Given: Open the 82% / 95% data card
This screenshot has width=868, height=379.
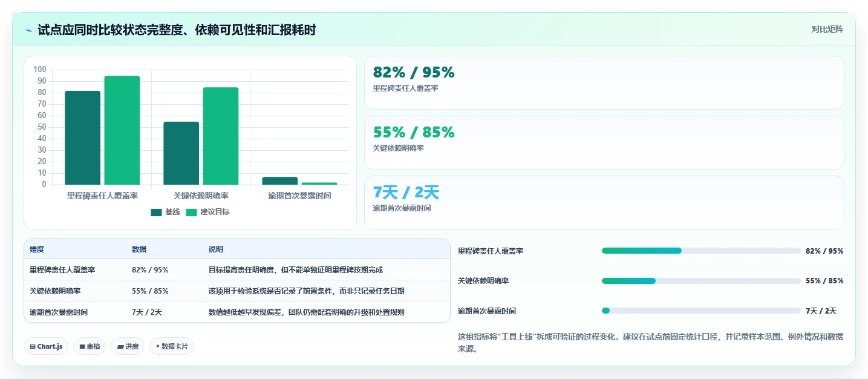Looking at the screenshot, I should (604, 82).
